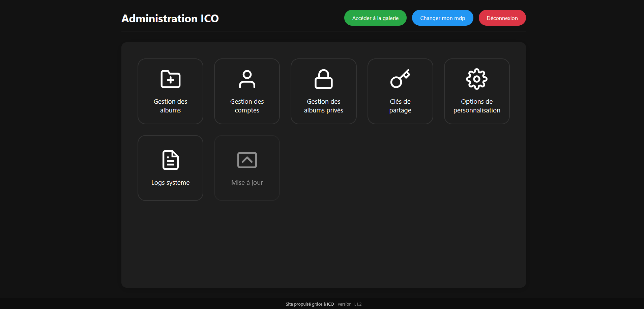Select the "Mise à jour" label
The width and height of the screenshot is (644, 309).
(247, 183)
